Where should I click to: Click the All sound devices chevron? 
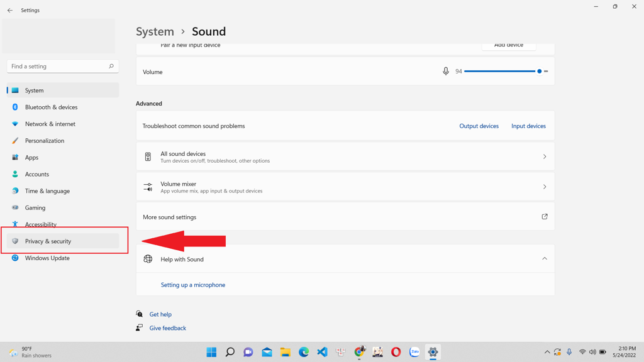click(x=545, y=156)
